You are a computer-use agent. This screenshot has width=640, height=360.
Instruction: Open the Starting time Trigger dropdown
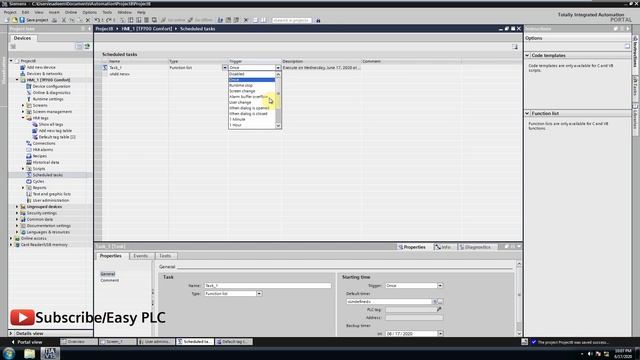pyautogui.click(x=440, y=285)
